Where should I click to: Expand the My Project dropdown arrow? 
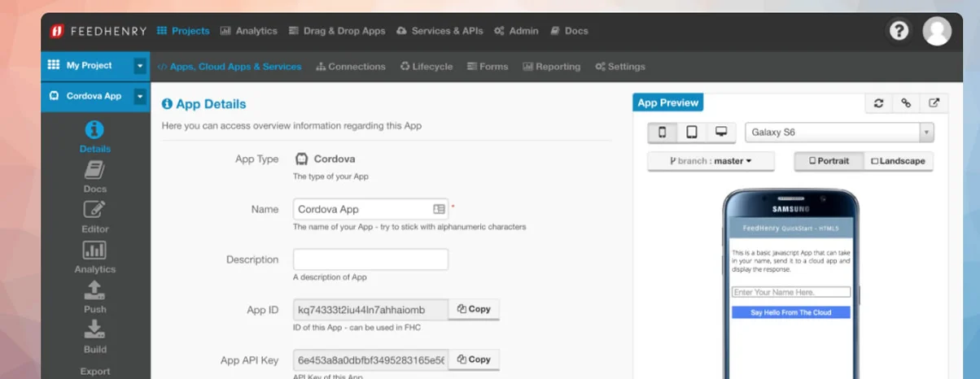[140, 66]
